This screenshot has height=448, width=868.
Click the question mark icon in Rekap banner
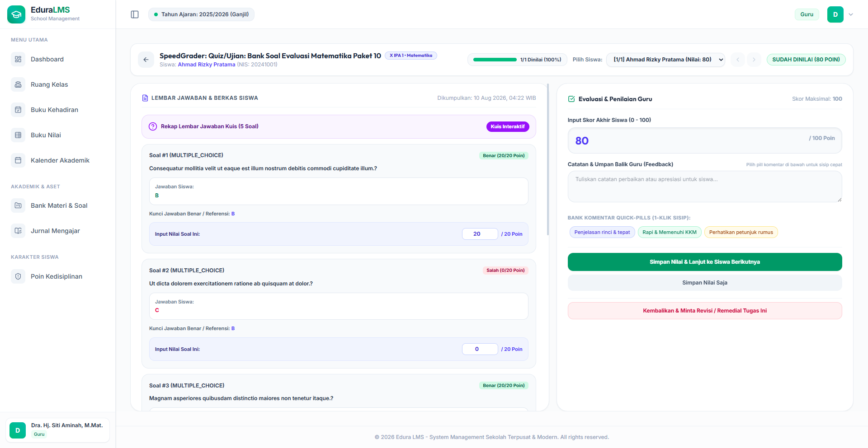(153, 126)
